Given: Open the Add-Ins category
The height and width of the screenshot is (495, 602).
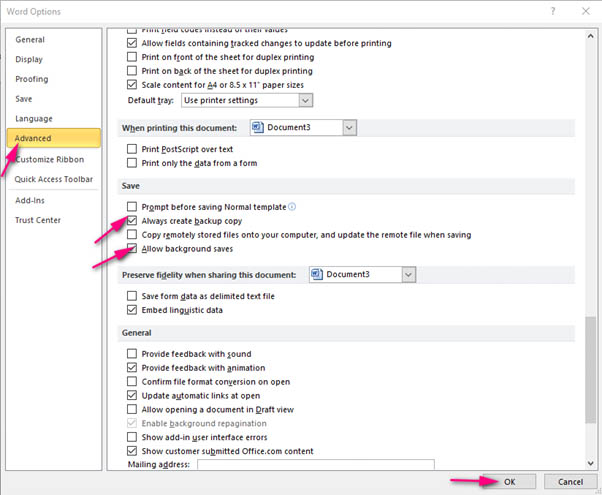Looking at the screenshot, I should (53, 200).
